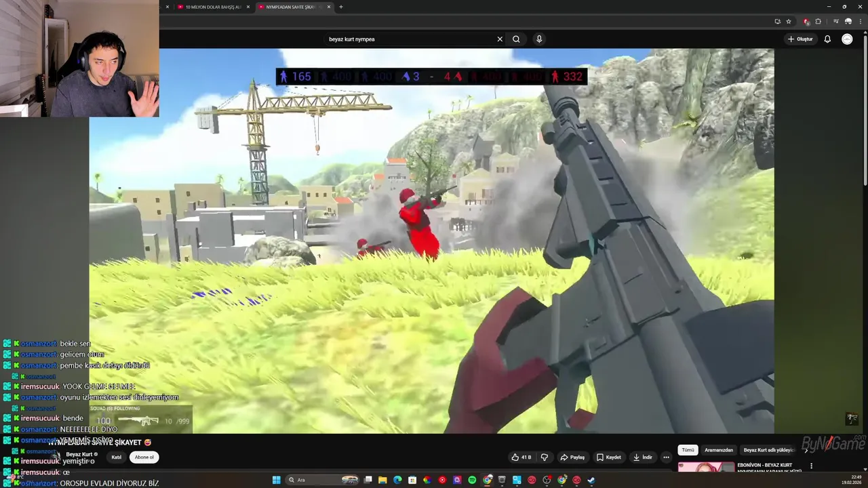Bookmark this page with the star icon
The height and width of the screenshot is (488, 868).
point(789,22)
